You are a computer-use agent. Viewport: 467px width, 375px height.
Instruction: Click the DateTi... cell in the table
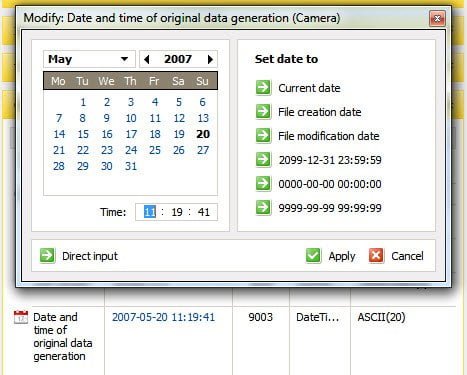click(318, 317)
